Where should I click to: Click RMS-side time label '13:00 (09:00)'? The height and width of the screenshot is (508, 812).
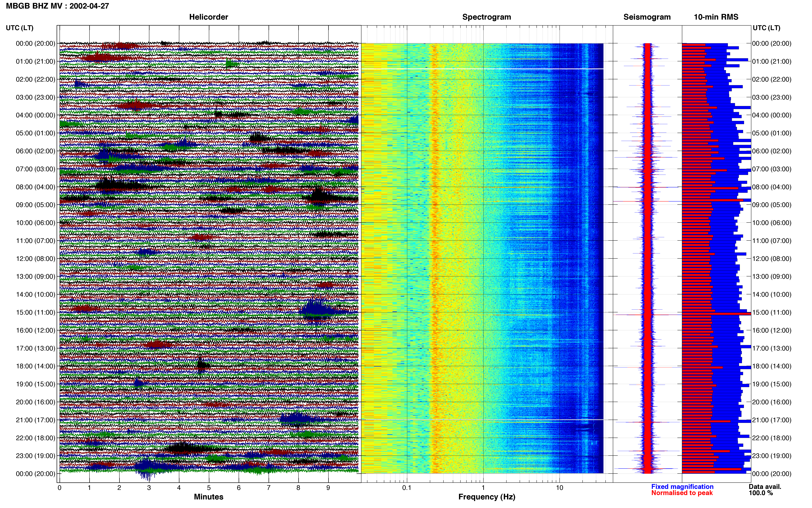pos(772,277)
